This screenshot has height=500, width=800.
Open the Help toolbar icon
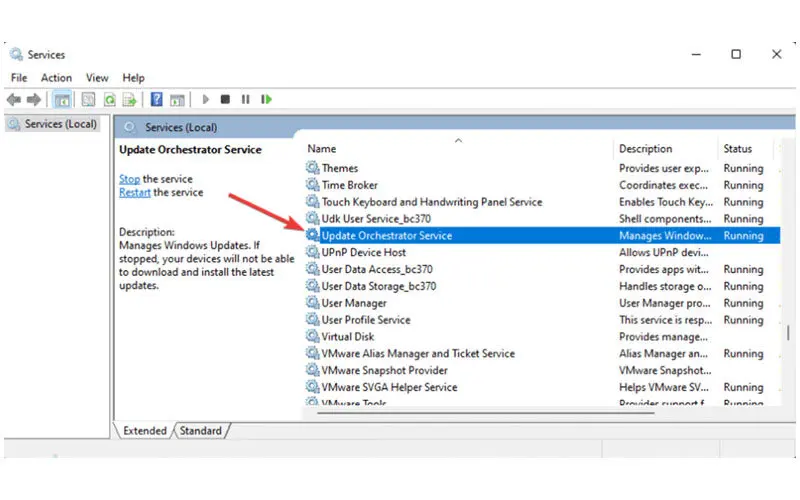(x=157, y=99)
